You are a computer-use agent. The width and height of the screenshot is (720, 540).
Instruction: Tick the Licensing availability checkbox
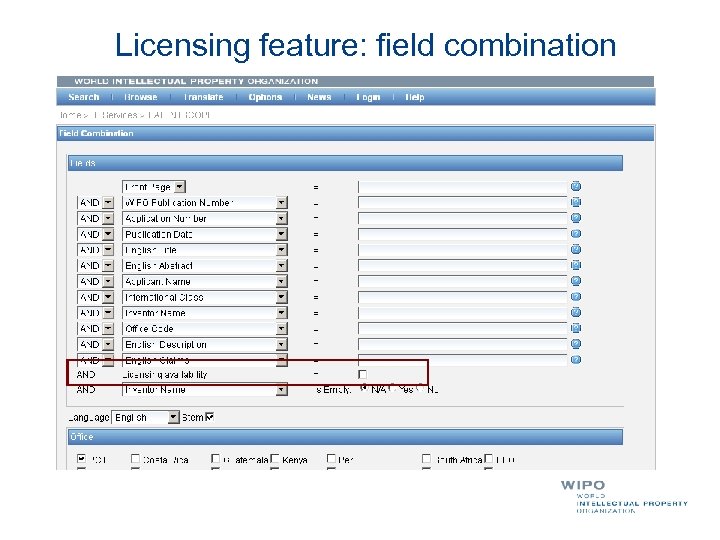[x=362, y=374]
